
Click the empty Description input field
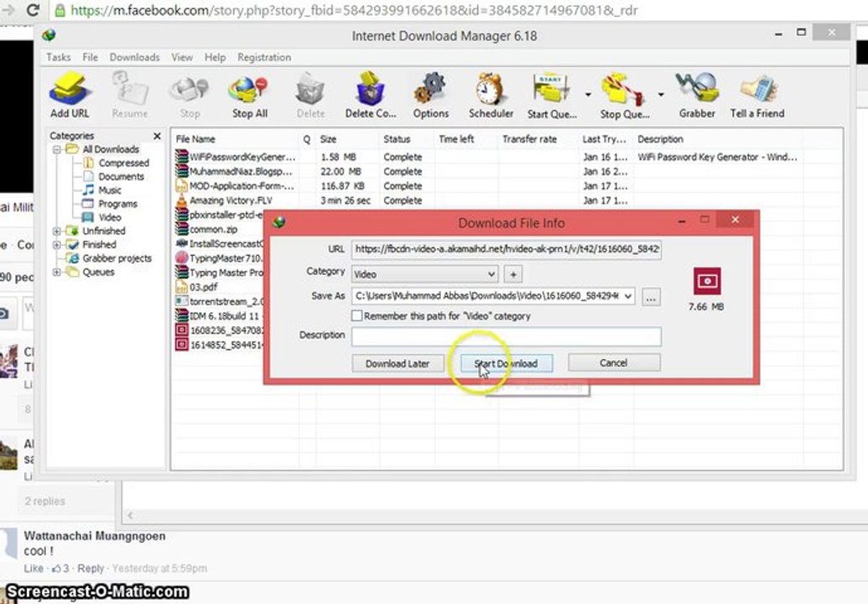[x=506, y=336]
